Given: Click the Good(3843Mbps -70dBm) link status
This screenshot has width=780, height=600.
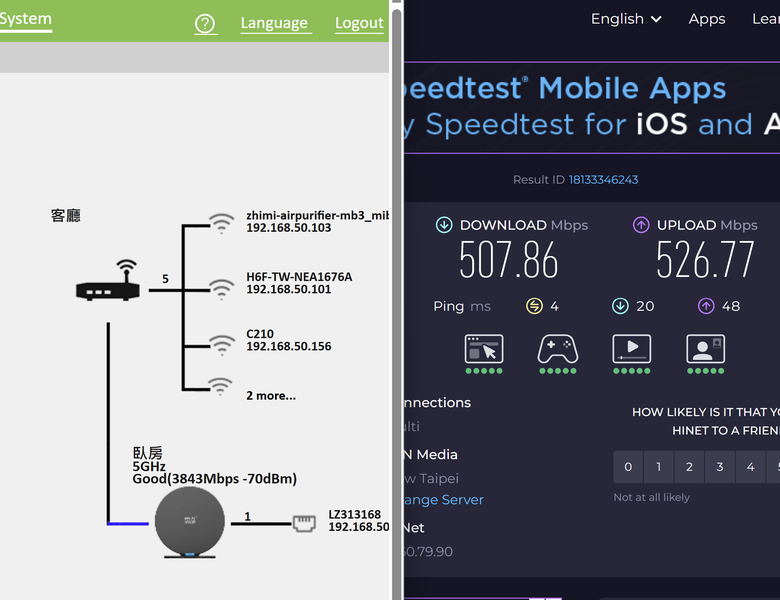Looking at the screenshot, I should (214, 479).
